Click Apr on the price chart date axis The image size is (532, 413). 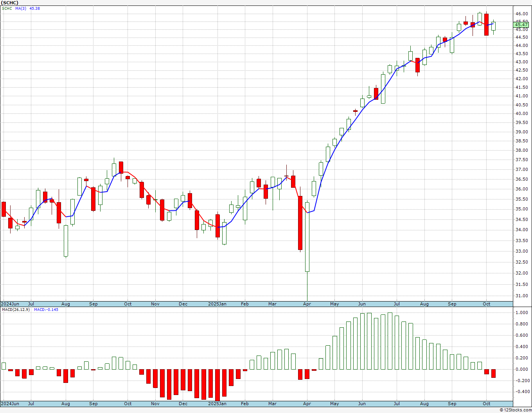pos(307,304)
